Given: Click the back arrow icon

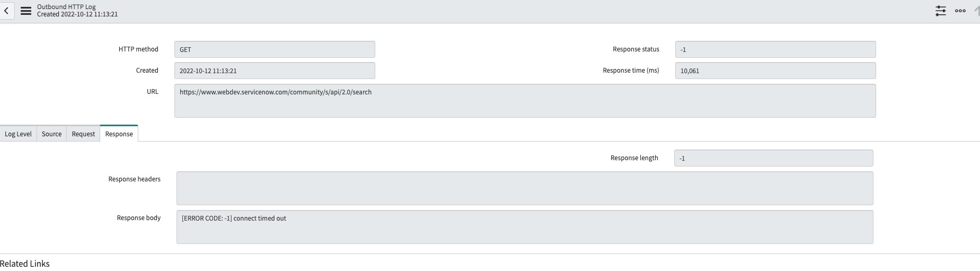Looking at the screenshot, I should pos(6,11).
